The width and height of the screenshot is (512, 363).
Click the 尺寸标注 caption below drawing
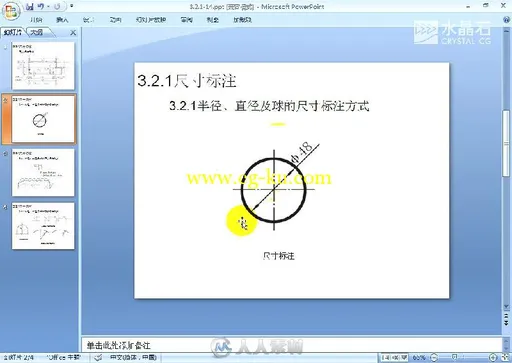pos(278,256)
